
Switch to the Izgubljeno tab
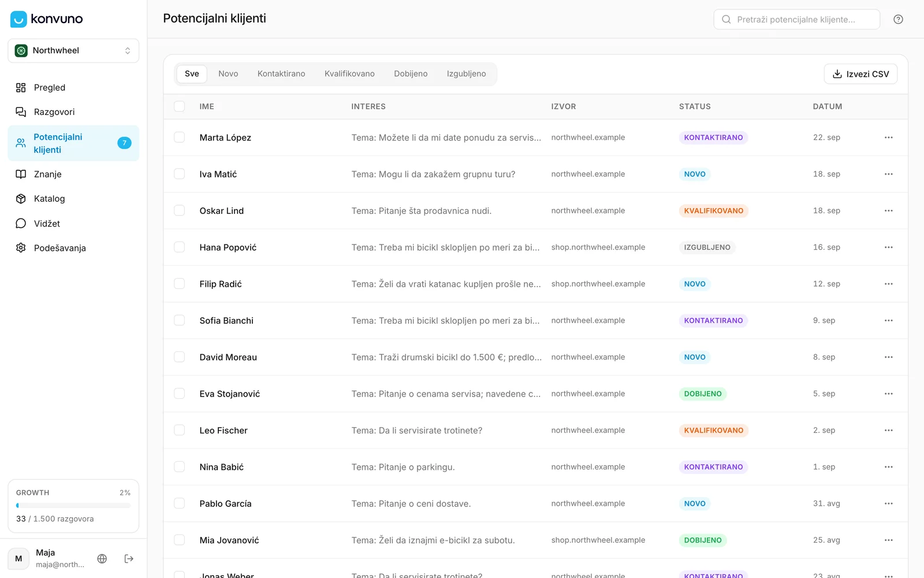(466, 74)
